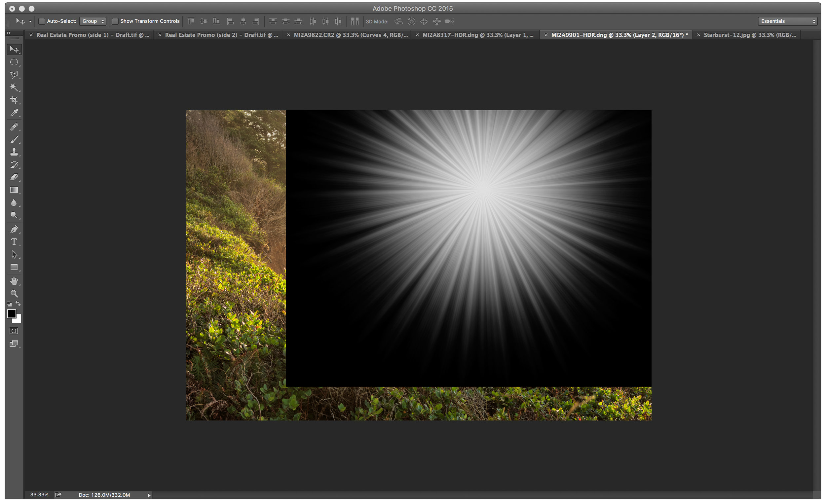Select the Eyedropper tool
Viewport: 826px width, 504px height.
[x=14, y=113]
